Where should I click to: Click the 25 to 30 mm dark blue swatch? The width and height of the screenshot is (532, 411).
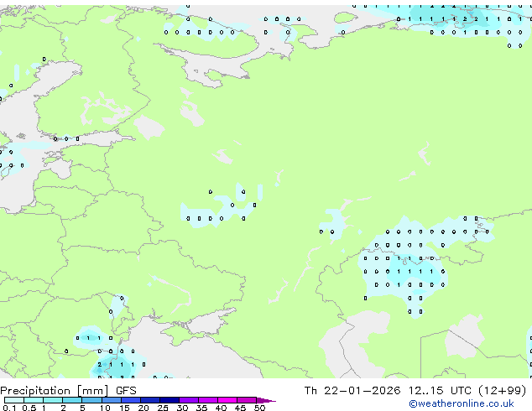[x=170, y=400]
